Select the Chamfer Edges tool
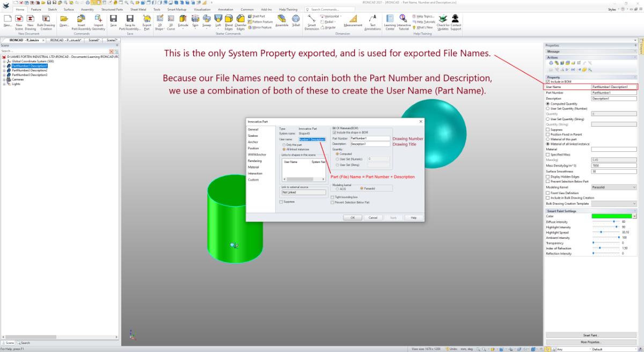The image size is (644, 352). click(x=241, y=18)
